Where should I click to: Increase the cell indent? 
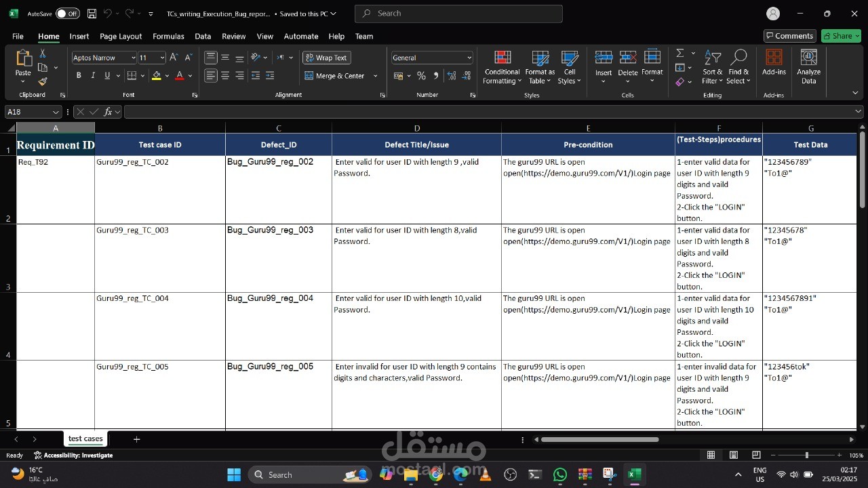point(270,76)
